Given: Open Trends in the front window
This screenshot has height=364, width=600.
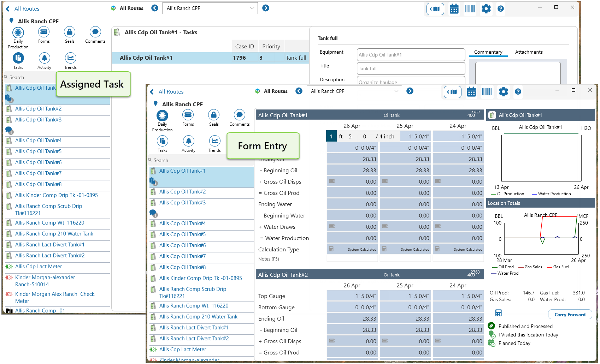Looking at the screenshot, I should 214,141.
